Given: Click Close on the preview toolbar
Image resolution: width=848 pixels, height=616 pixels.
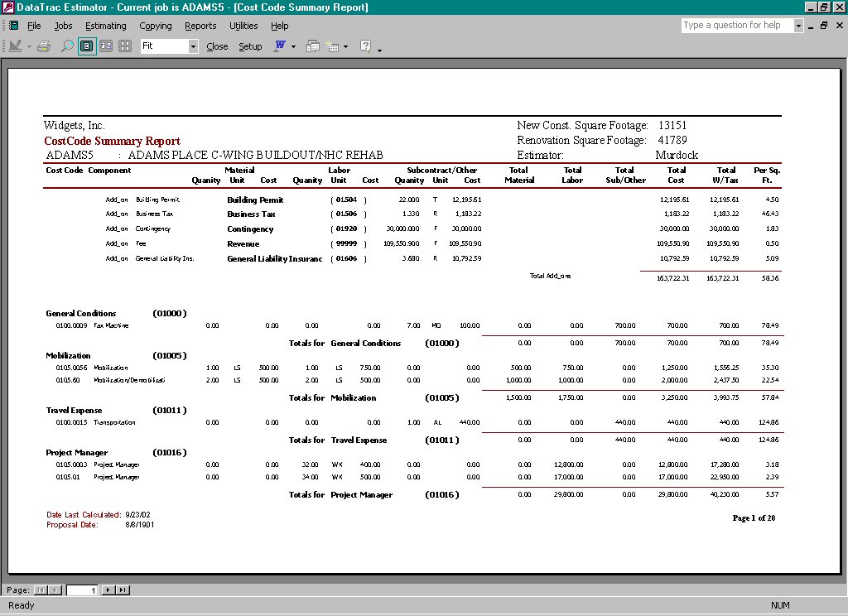Looking at the screenshot, I should coord(217,46).
